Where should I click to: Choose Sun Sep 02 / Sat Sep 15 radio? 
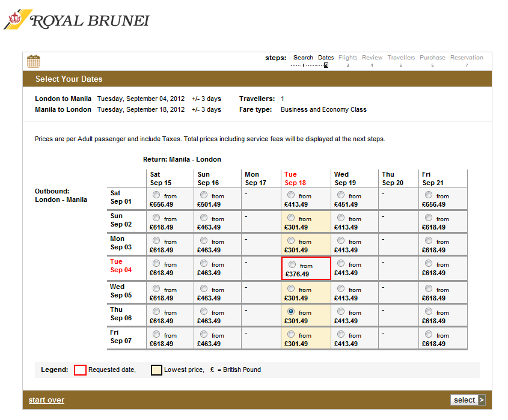pos(156,218)
